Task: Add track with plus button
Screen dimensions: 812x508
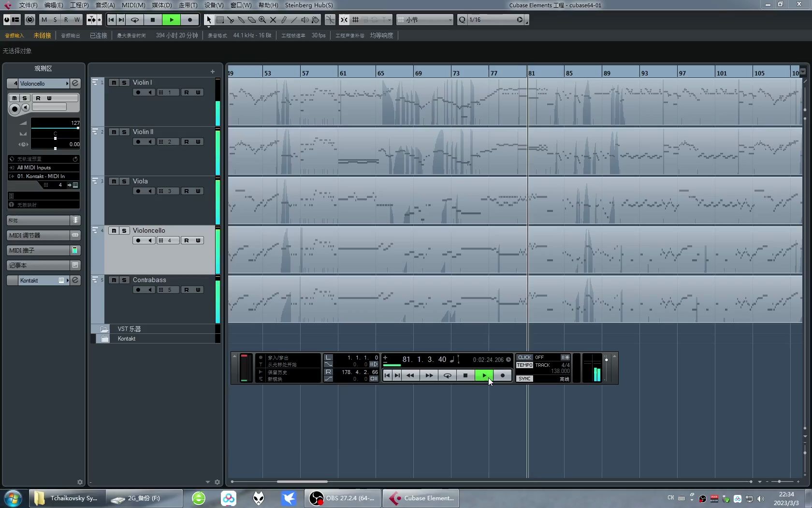Action: click(213, 72)
